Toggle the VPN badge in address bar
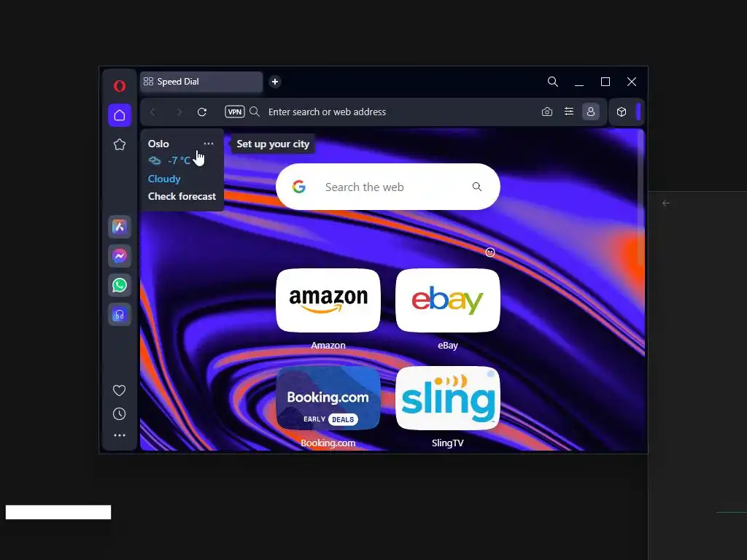 pos(235,112)
